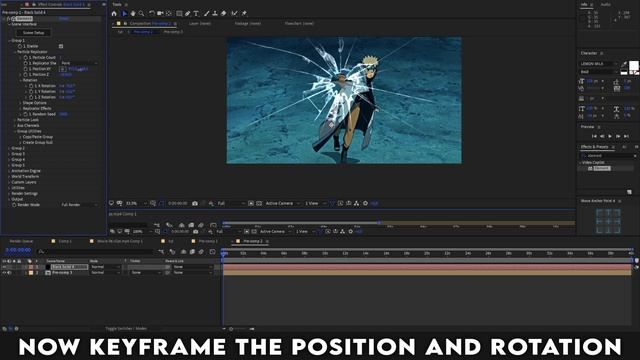Expand World Transform section
The height and width of the screenshot is (360, 640).
(9, 176)
